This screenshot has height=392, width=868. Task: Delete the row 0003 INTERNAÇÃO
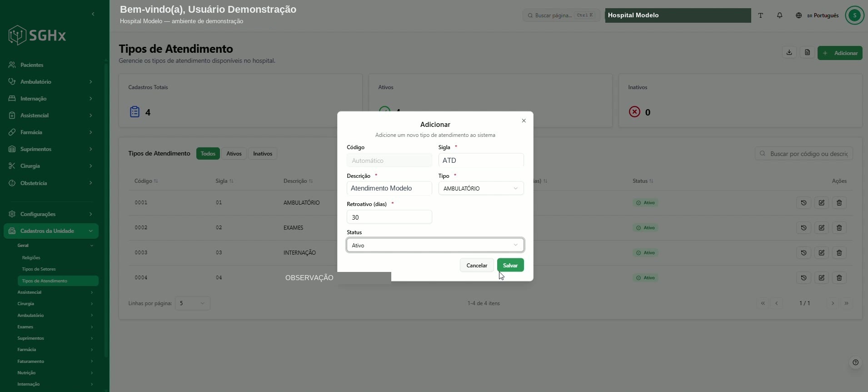(839, 253)
